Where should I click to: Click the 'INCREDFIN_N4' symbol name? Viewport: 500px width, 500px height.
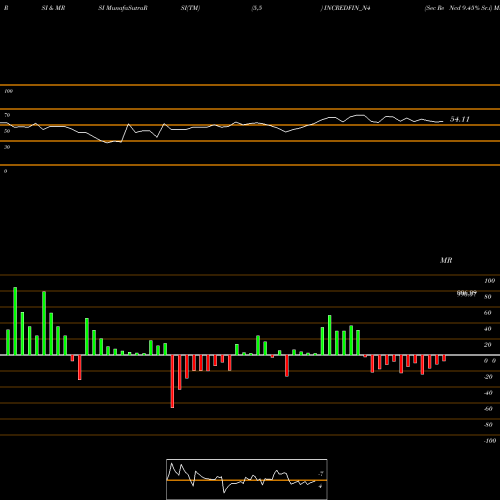[x=347, y=8]
